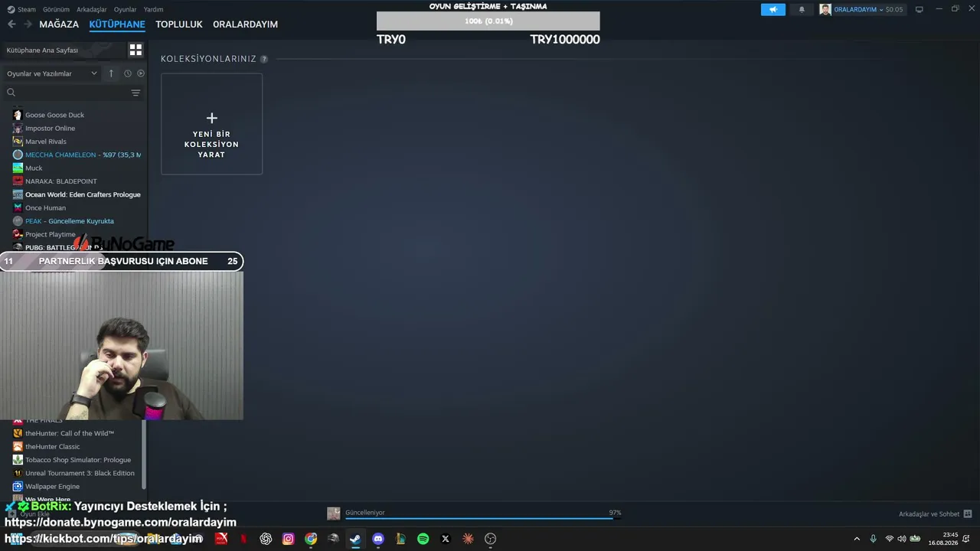Open the taskbar clock and date
This screenshot has width=980, height=551.
click(x=943, y=539)
